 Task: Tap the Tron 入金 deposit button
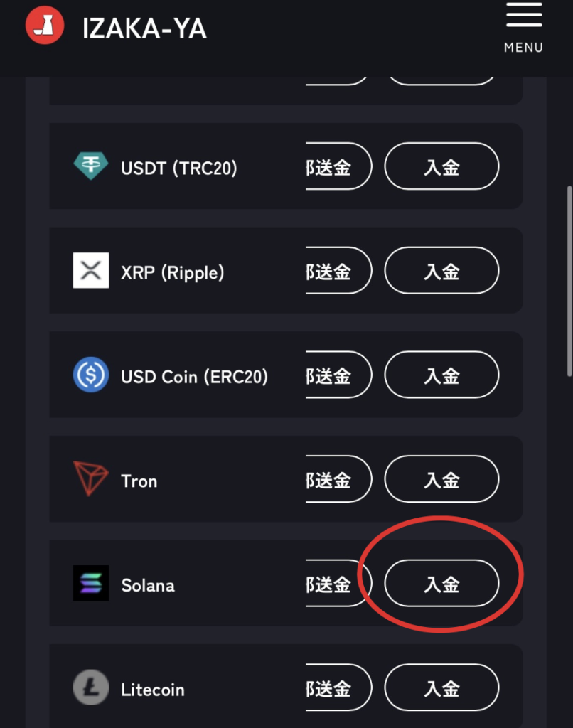point(441,480)
